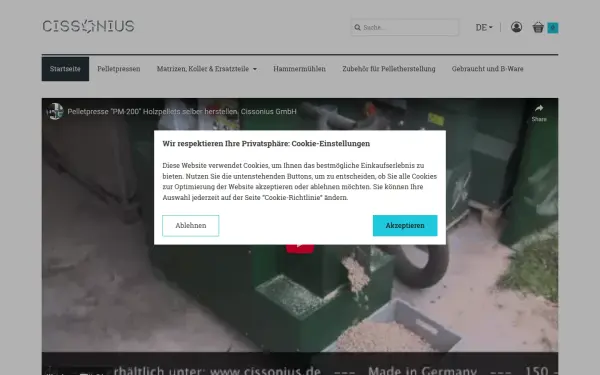Open Zubehör für Pelletherstellung menu item
Screen dimensions: 600x375
coord(389,69)
